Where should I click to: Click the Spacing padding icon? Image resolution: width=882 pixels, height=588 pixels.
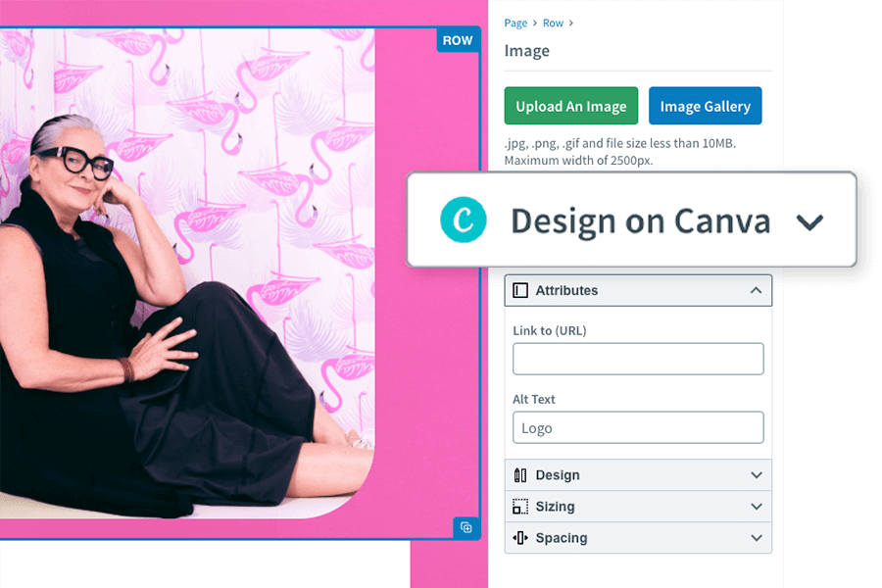(522, 538)
